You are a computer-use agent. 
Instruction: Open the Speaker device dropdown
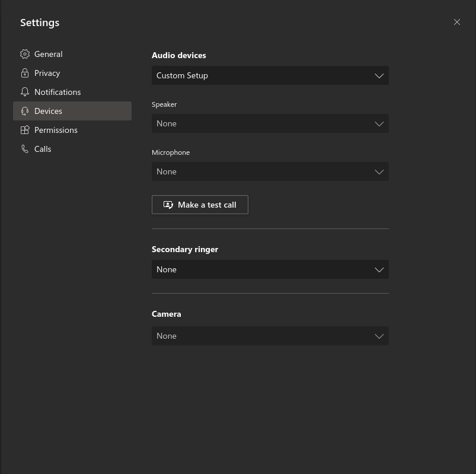click(270, 123)
